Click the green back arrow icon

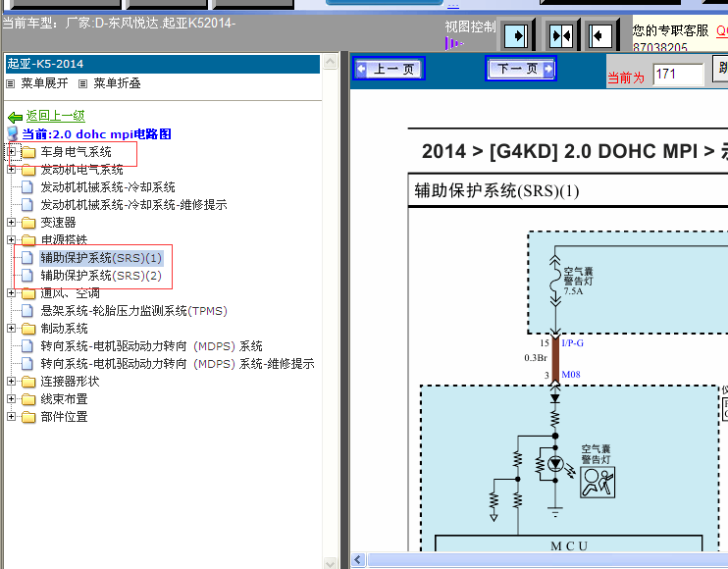15,117
